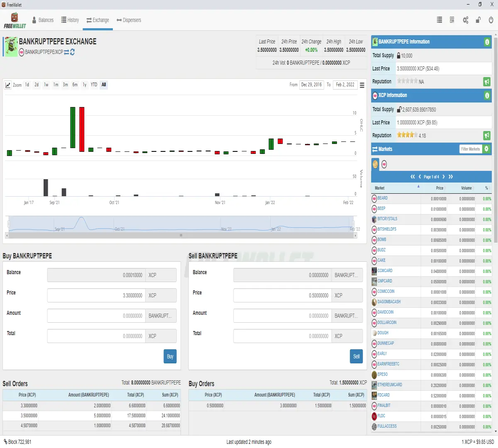
Task: Click the Buy button
Action: (x=170, y=356)
